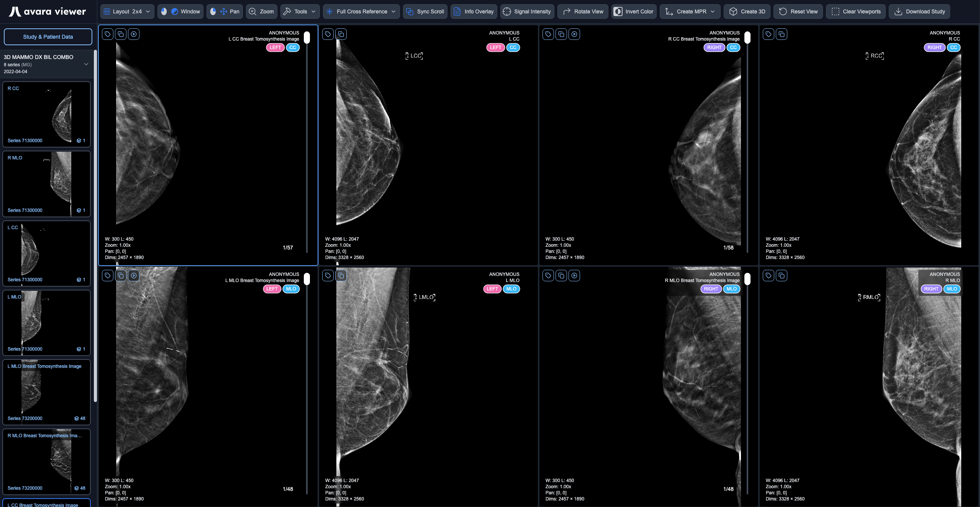Click the tag icon in L CC viewport
The height and width of the screenshot is (507, 980).
327,34
